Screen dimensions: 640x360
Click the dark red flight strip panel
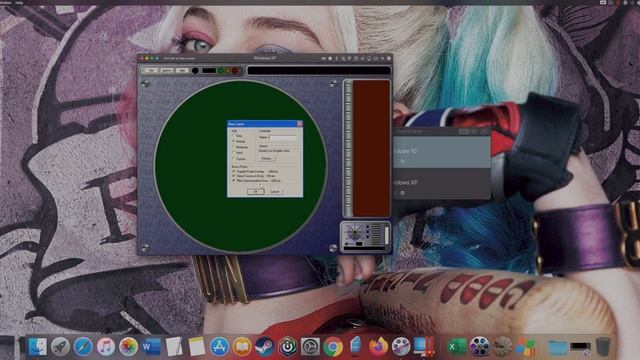click(371, 148)
